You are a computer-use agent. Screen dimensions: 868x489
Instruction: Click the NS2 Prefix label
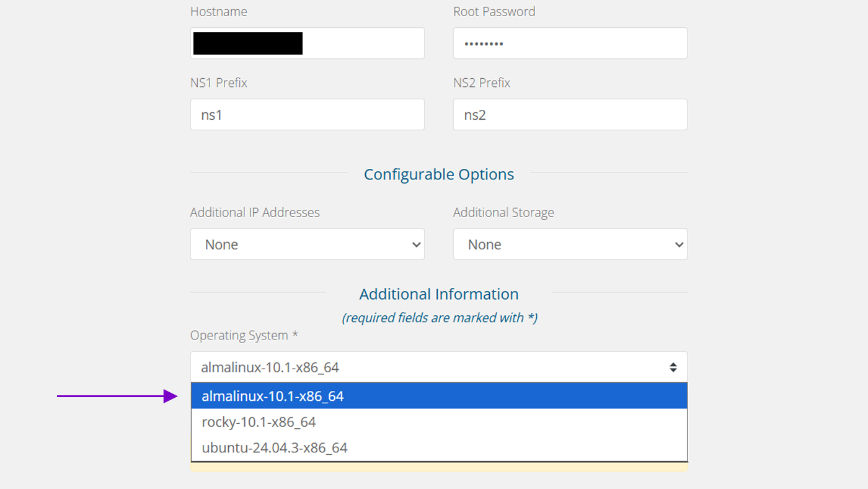482,83
